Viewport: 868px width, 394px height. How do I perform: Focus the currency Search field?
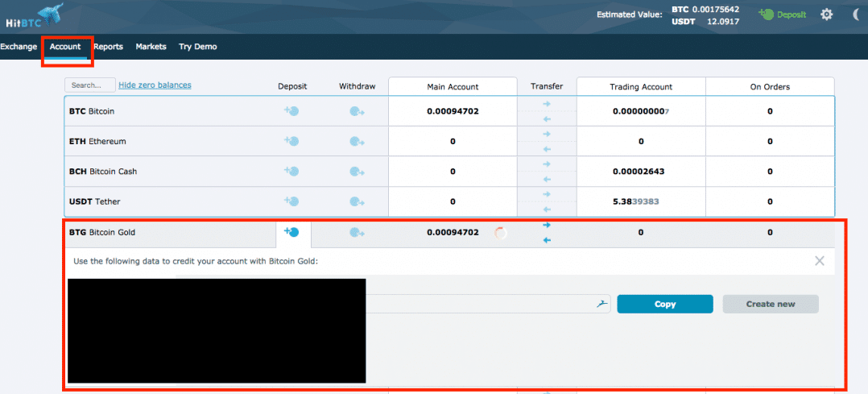(x=90, y=85)
